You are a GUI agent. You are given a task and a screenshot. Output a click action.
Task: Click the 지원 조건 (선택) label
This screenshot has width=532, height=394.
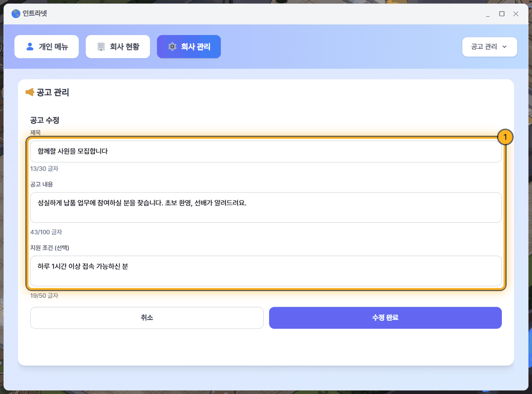tap(50, 248)
